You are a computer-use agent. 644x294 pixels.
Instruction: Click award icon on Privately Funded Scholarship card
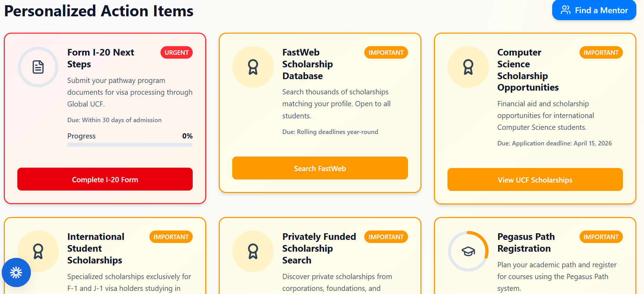click(253, 251)
